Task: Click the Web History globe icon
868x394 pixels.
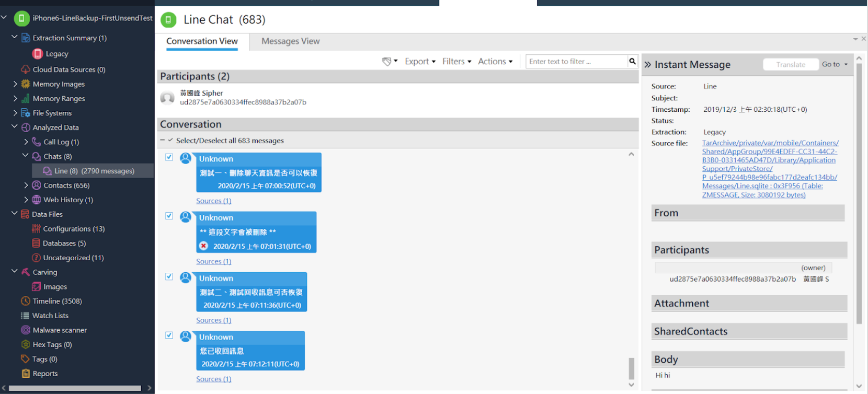Action: coord(37,200)
